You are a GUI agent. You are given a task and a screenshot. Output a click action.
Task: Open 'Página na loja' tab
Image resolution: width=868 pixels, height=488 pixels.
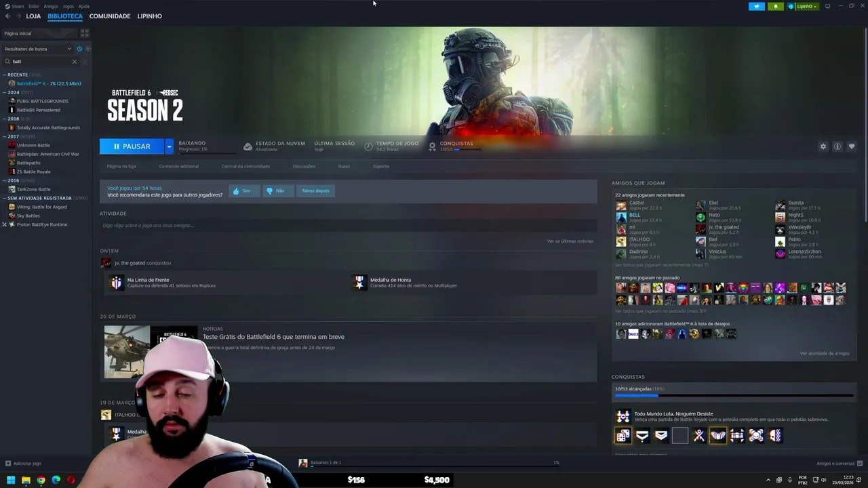tap(121, 166)
